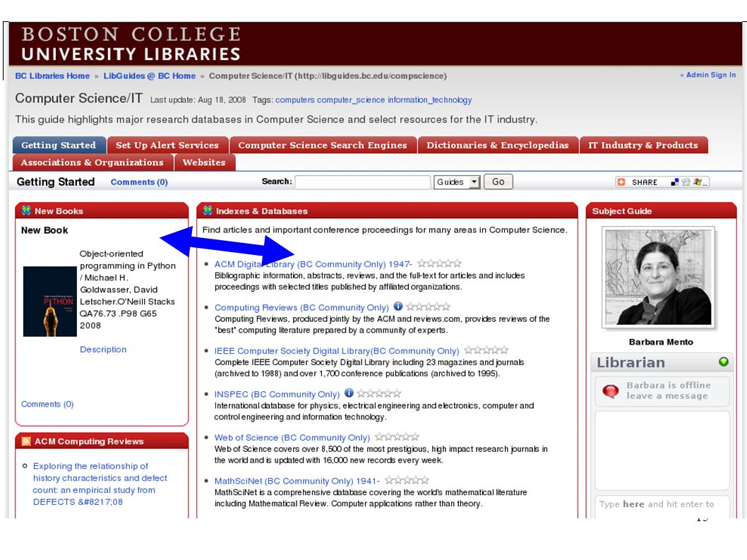This screenshot has height=560, width=747.
Task: Open Comments (0) in the New Books box
Action: [x=47, y=404]
